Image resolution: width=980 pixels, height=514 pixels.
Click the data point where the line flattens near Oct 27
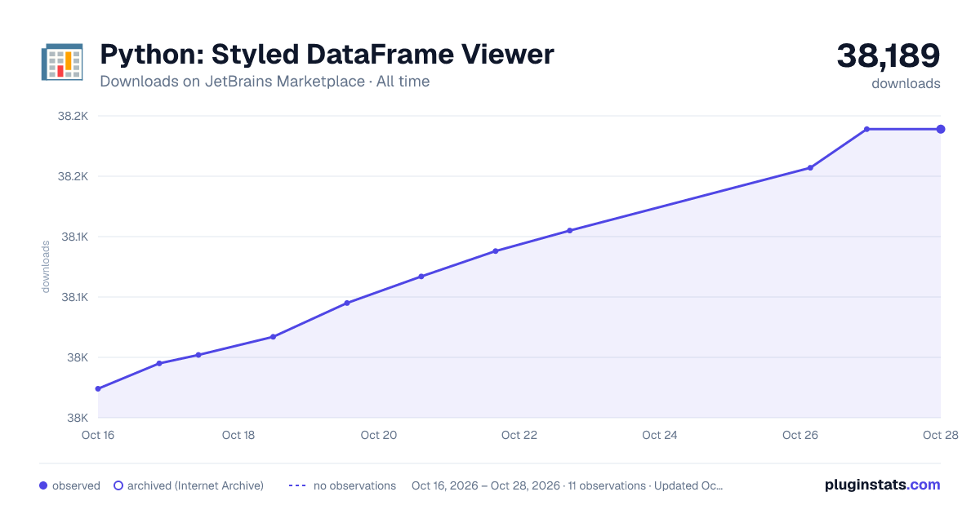coord(866,129)
